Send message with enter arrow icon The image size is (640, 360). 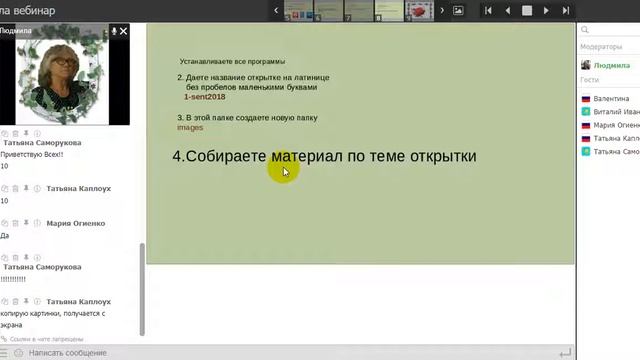pyautogui.click(x=565, y=353)
